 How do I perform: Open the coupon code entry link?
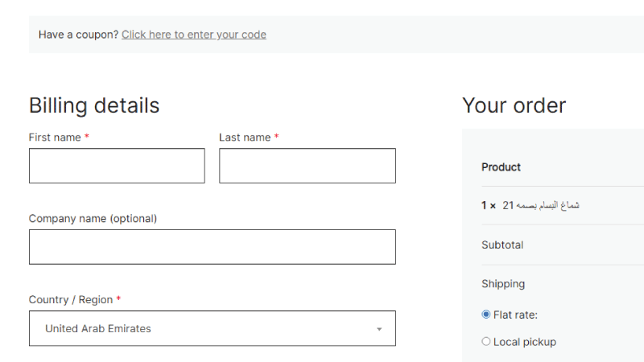[193, 35]
